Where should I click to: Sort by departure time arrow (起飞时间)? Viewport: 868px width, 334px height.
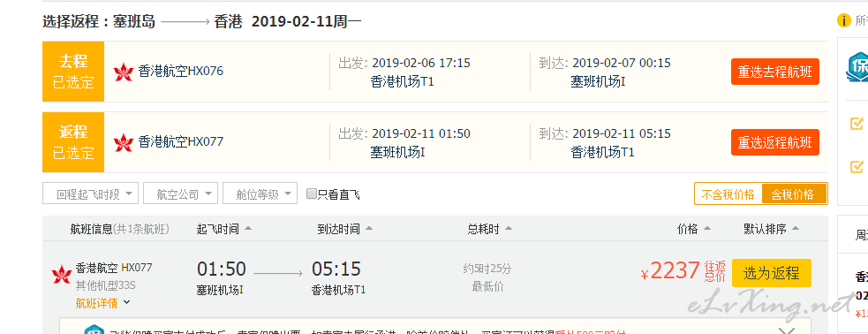[247, 229]
